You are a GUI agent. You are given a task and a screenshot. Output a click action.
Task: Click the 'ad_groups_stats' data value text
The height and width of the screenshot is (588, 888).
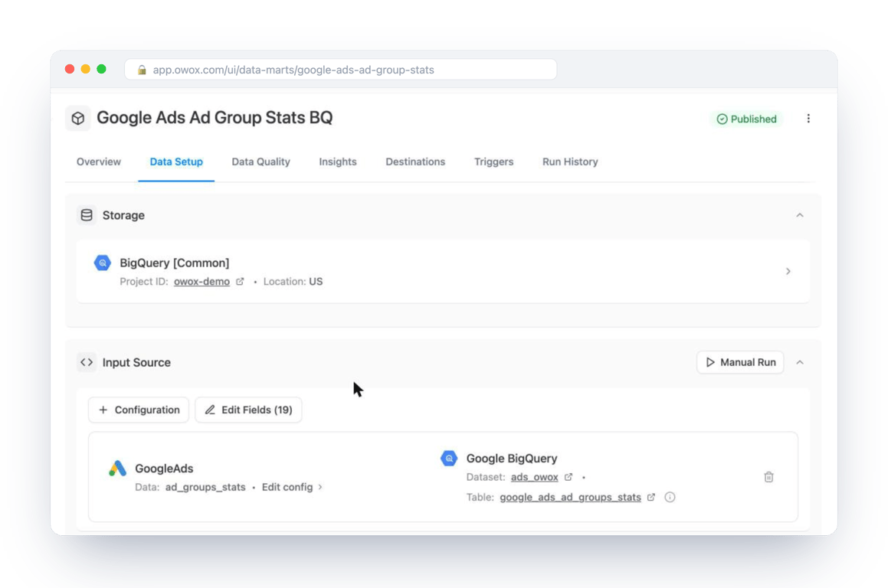[205, 487]
